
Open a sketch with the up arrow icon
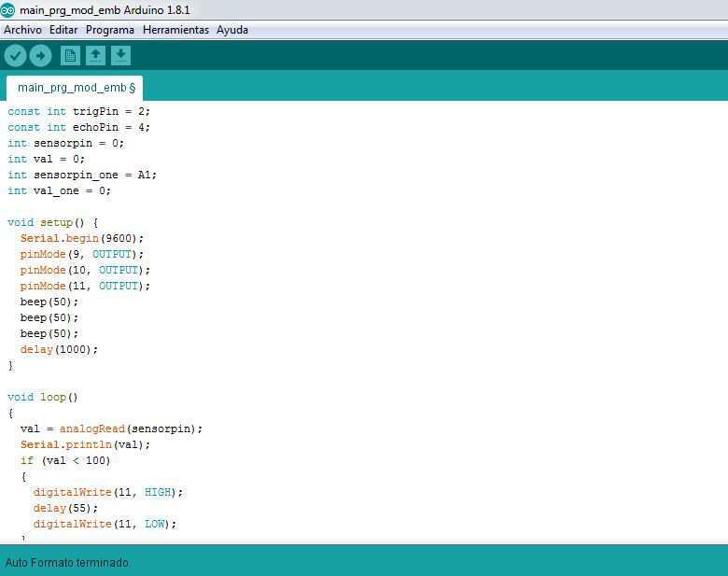95,56
